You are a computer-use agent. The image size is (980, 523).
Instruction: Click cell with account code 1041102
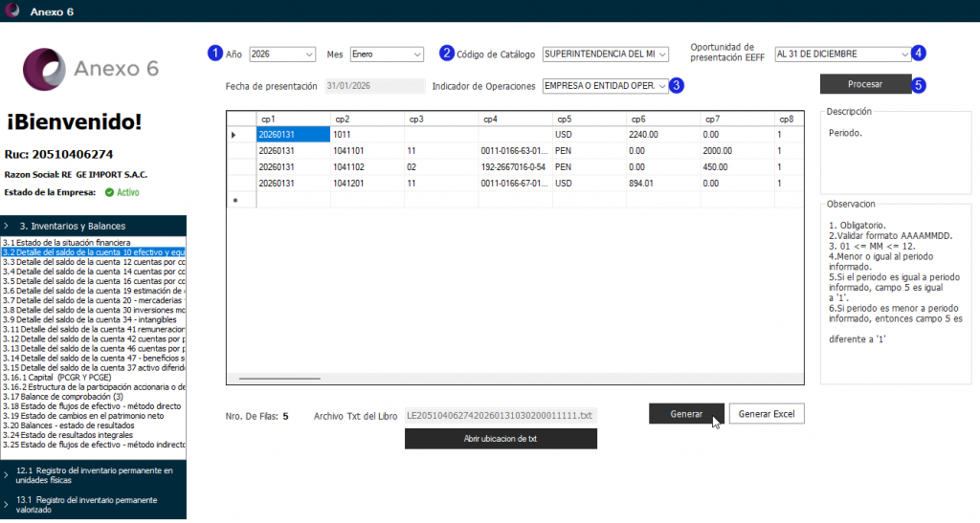[367, 167]
